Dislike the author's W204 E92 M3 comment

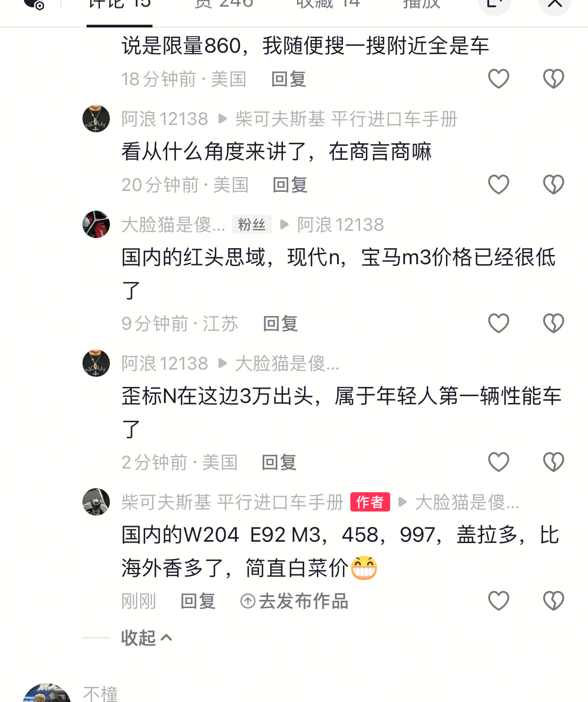[x=553, y=601]
